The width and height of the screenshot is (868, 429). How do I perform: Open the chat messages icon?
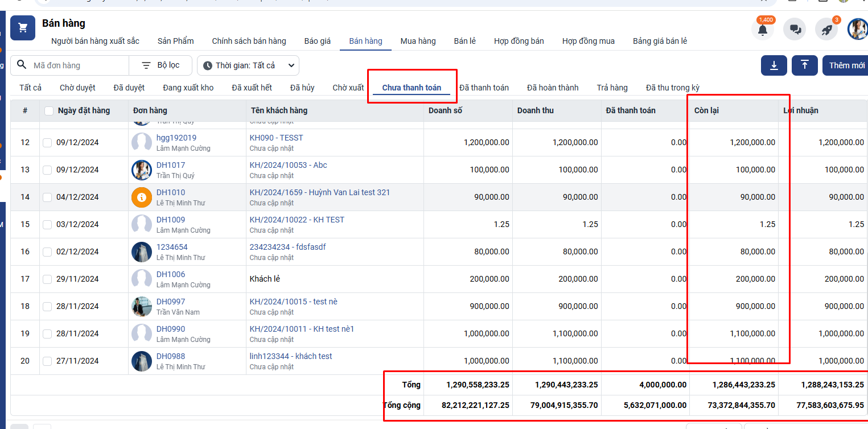(x=794, y=30)
